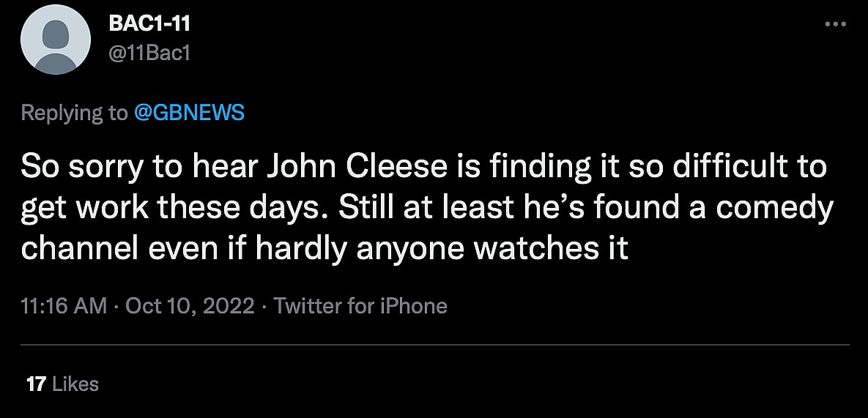Click the @11Bac1 username handle
The height and width of the screenshot is (418, 868).
(149, 53)
